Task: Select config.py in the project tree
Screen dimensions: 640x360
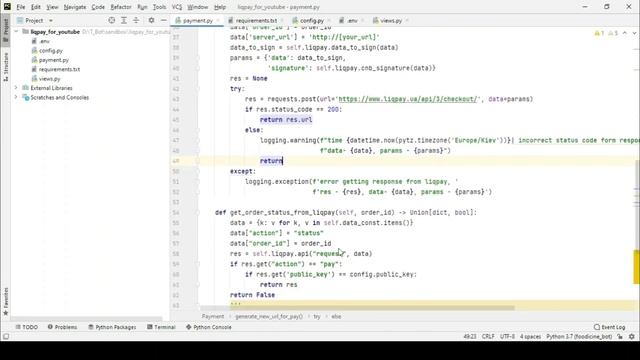Action: [x=51, y=51]
